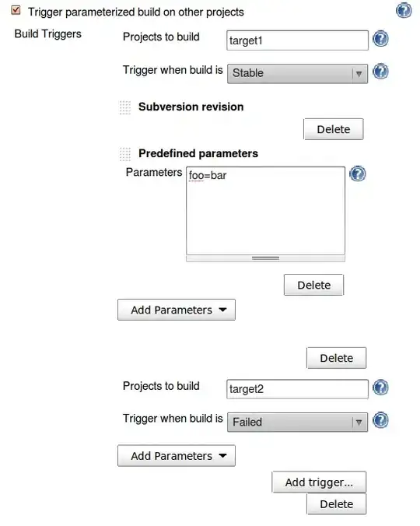
Task: Open help icon next to Failed dropdown
Action: tap(380, 420)
